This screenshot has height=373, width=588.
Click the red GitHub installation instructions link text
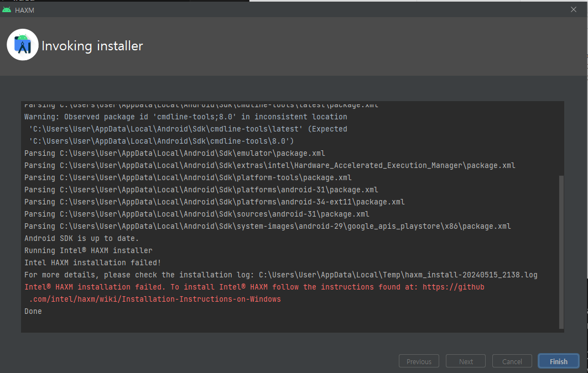[x=254, y=293]
